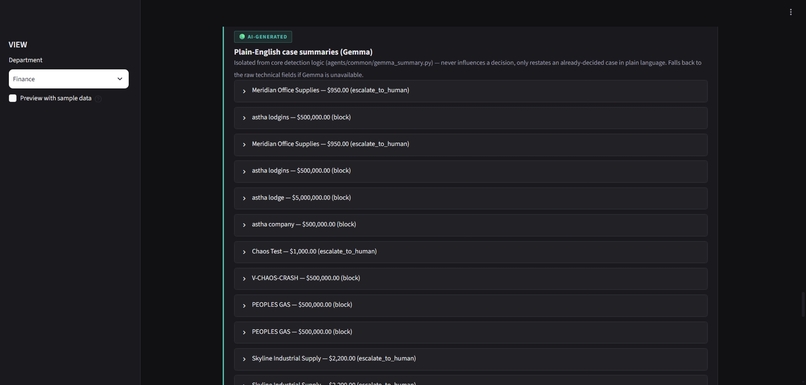Expand the astha company $500,000.00 case

[470, 225]
